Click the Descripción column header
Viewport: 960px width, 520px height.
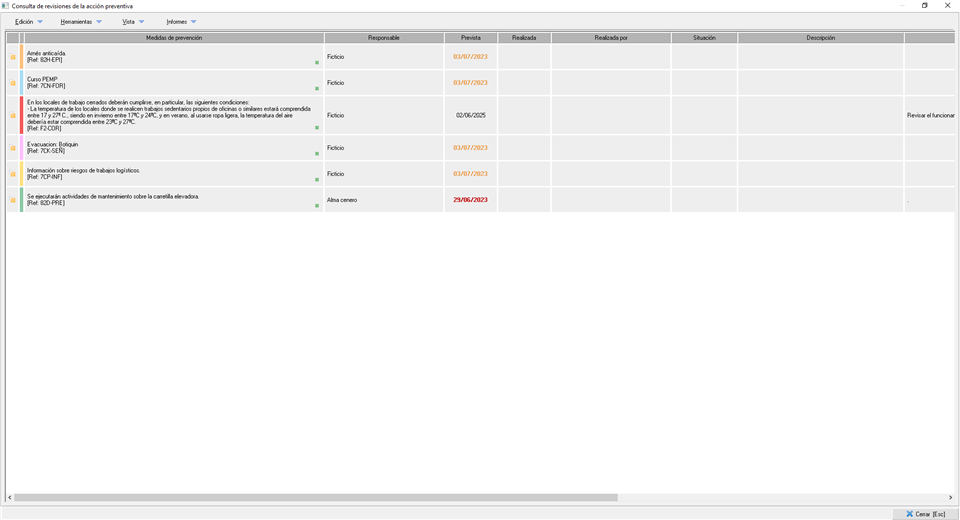(x=820, y=38)
